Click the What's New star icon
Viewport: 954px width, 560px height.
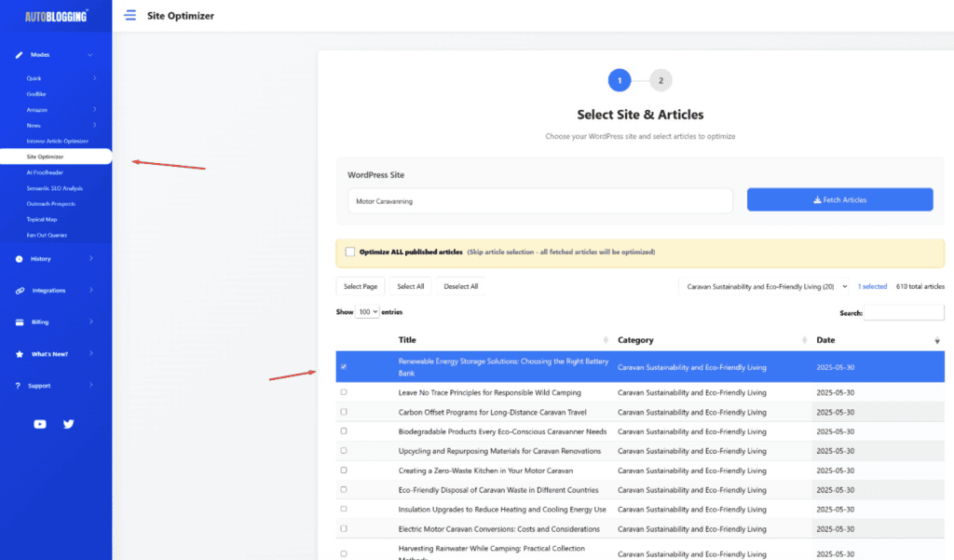(20, 354)
